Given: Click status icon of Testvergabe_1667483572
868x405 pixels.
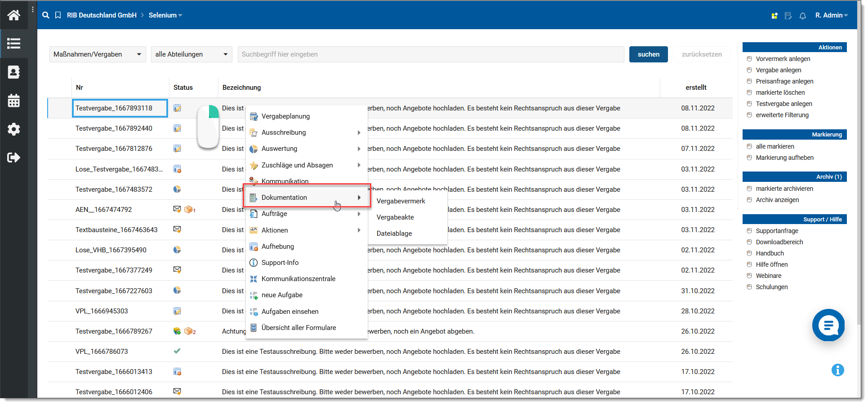Looking at the screenshot, I should 177,189.
